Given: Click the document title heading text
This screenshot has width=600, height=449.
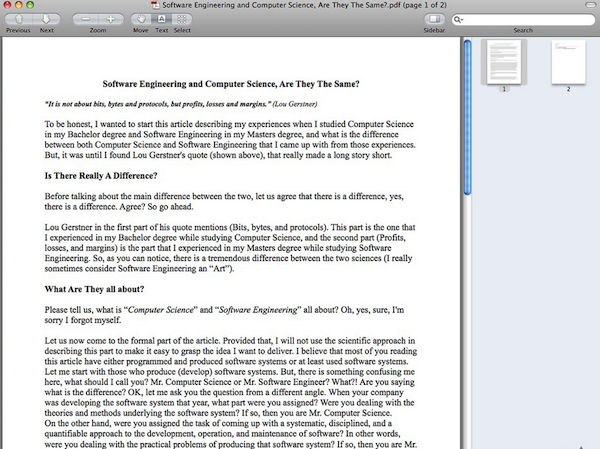Looking at the screenshot, I should click(231, 84).
